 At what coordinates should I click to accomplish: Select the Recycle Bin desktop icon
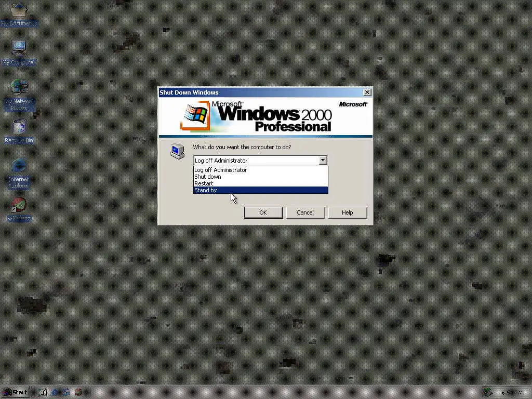click(x=19, y=131)
